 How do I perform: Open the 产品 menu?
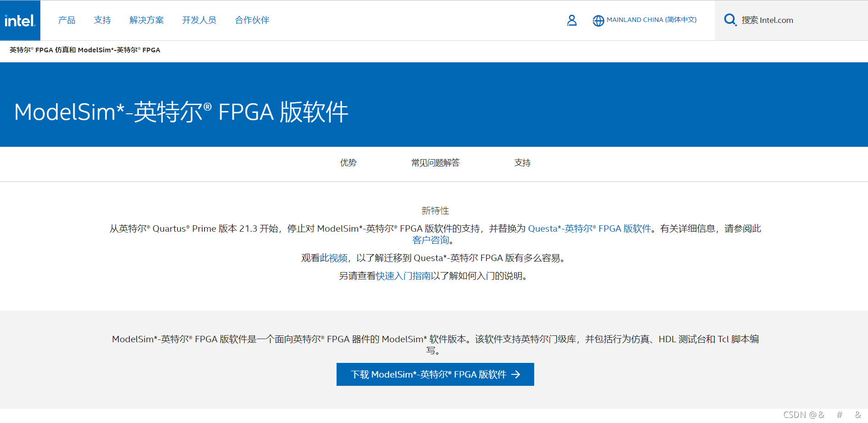point(66,20)
